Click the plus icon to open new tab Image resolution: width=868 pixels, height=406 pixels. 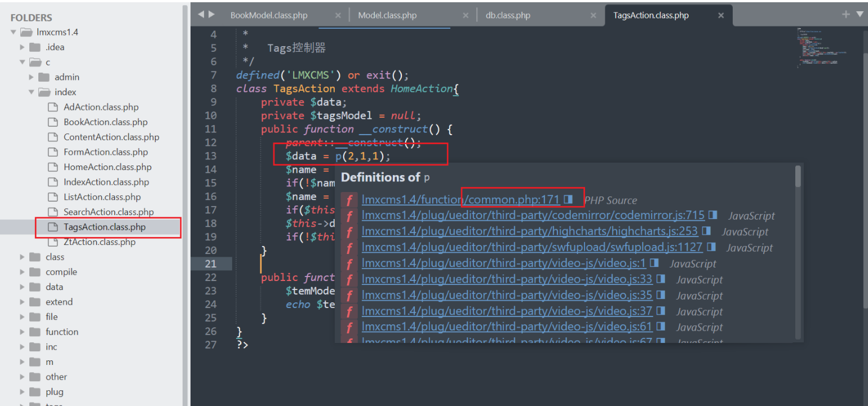click(845, 14)
